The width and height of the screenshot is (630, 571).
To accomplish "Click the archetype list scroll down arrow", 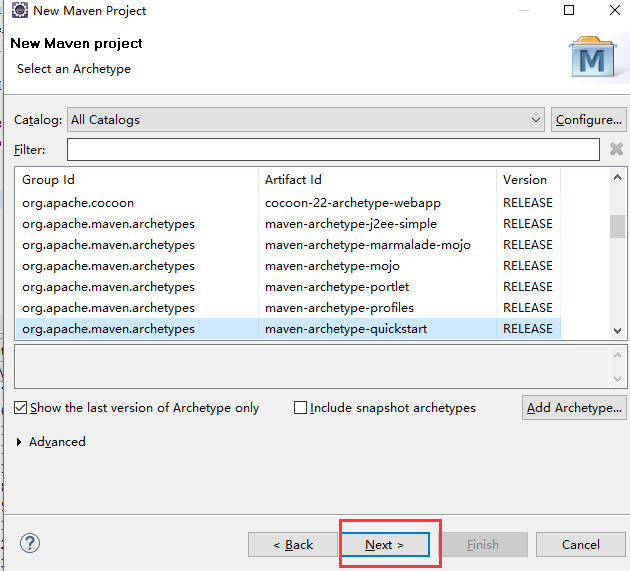I will (618, 331).
